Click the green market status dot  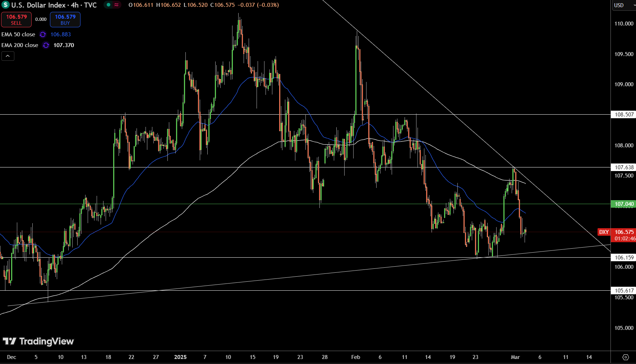109,5
